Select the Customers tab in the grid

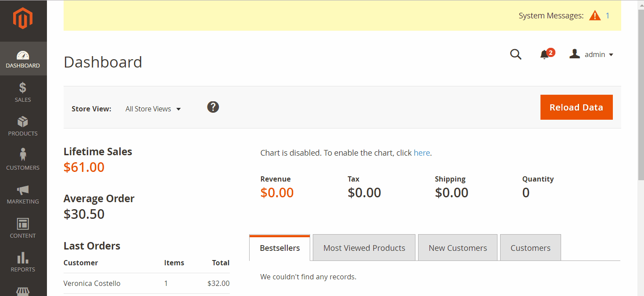click(x=530, y=248)
